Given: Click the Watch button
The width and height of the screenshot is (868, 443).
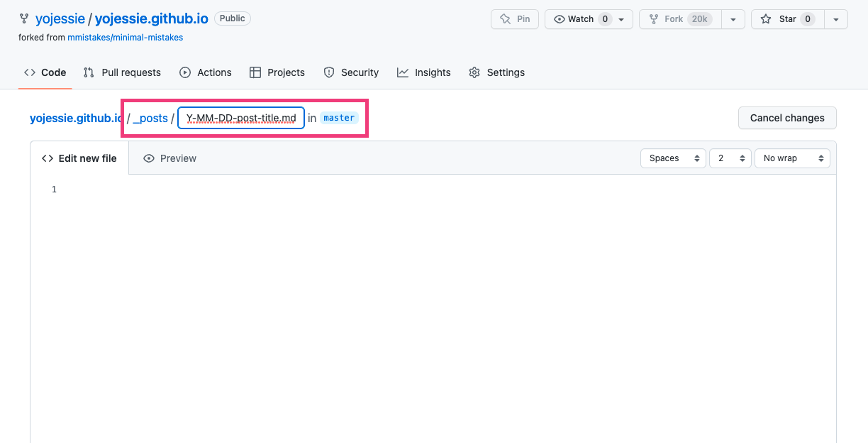Looking at the screenshot, I should [581, 19].
